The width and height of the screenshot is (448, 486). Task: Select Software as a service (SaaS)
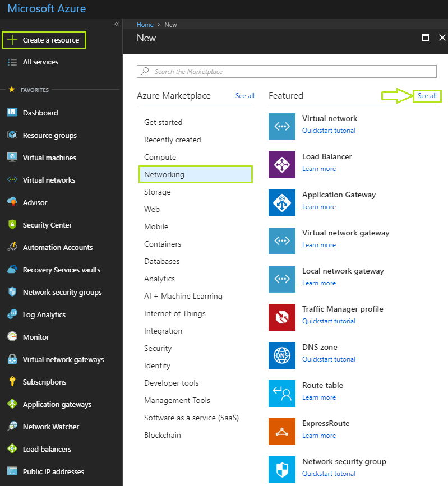(191, 418)
